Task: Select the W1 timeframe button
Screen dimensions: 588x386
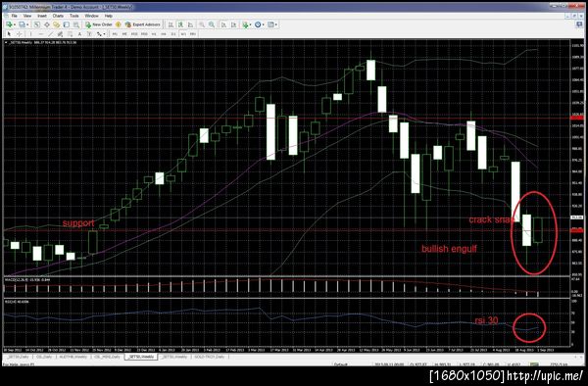Action: (183, 33)
